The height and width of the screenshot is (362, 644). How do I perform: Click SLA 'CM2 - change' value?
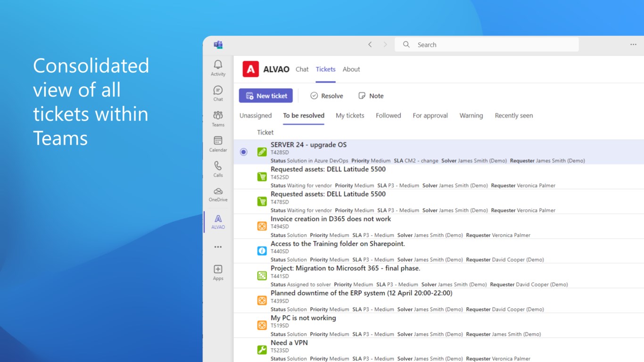421,161
